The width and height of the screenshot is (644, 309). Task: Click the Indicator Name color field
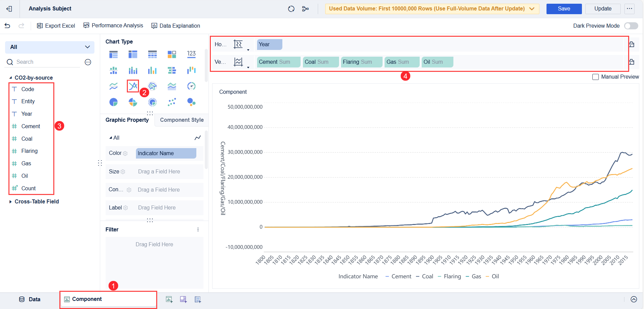[166, 153]
